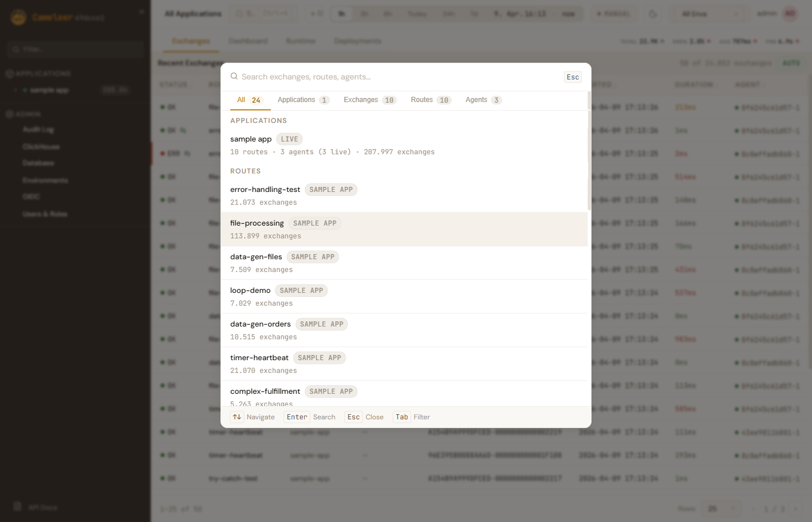812x522 pixels.
Task: Click the Esc key badge beside the search field
Action: [572, 77]
